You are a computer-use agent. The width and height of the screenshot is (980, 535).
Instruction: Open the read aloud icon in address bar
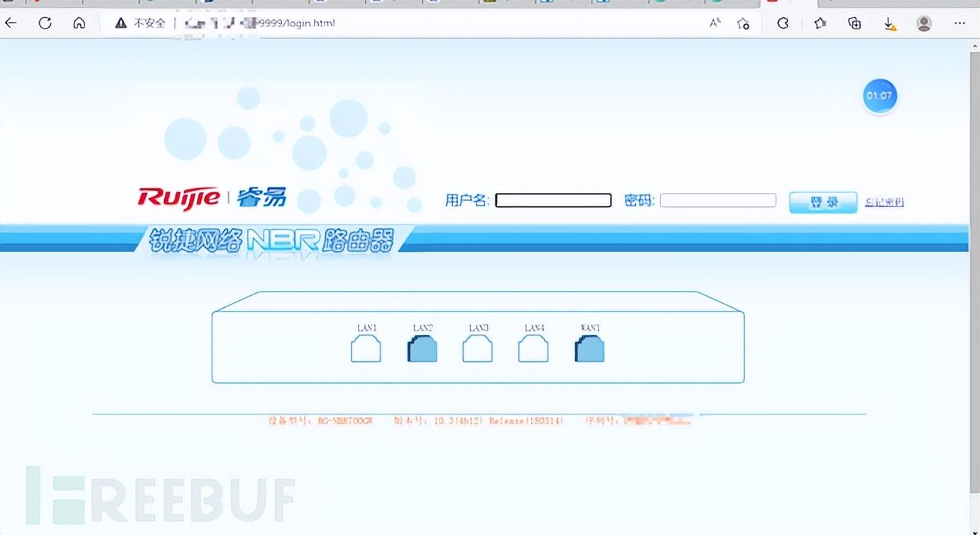[715, 23]
